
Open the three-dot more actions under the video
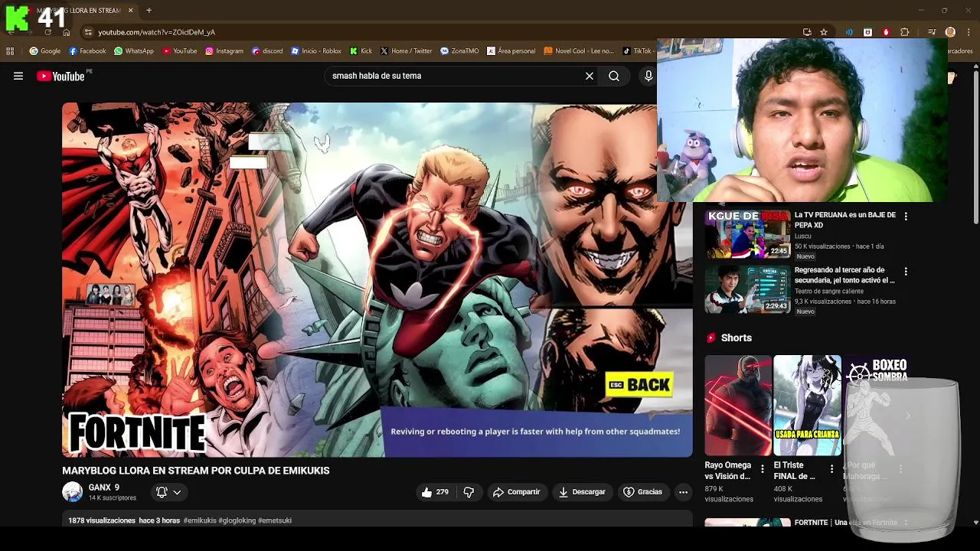click(x=683, y=492)
